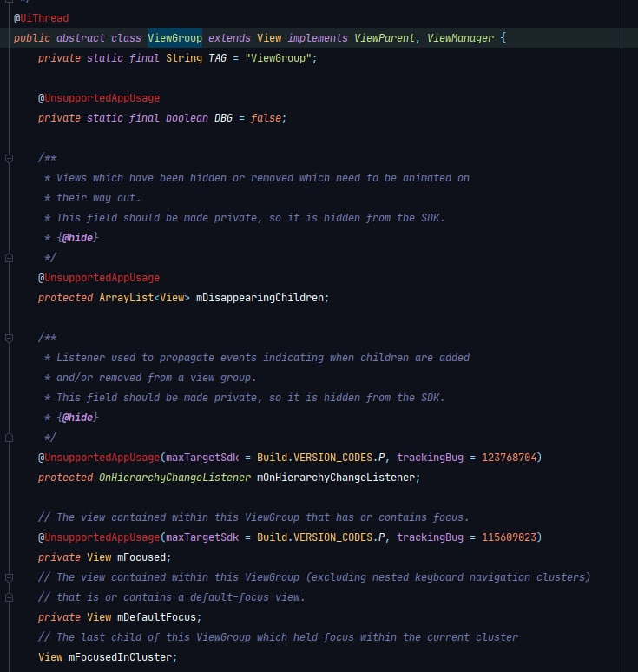Image resolution: width=638 pixels, height=672 pixels.
Task: Click the highlighted ViewGroup class name
Action: (x=174, y=38)
